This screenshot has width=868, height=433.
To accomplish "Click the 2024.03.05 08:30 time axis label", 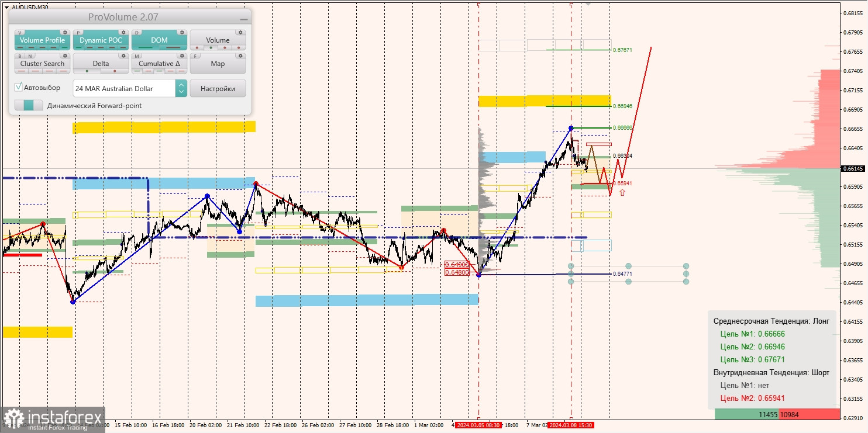I will pyautogui.click(x=478, y=425).
